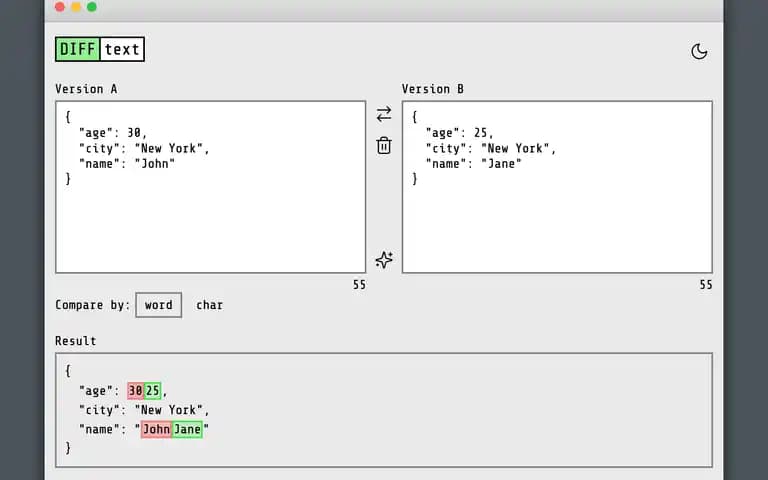Minimize the window with the yellow button
Screen dimensions: 768x480
(x=76, y=7)
